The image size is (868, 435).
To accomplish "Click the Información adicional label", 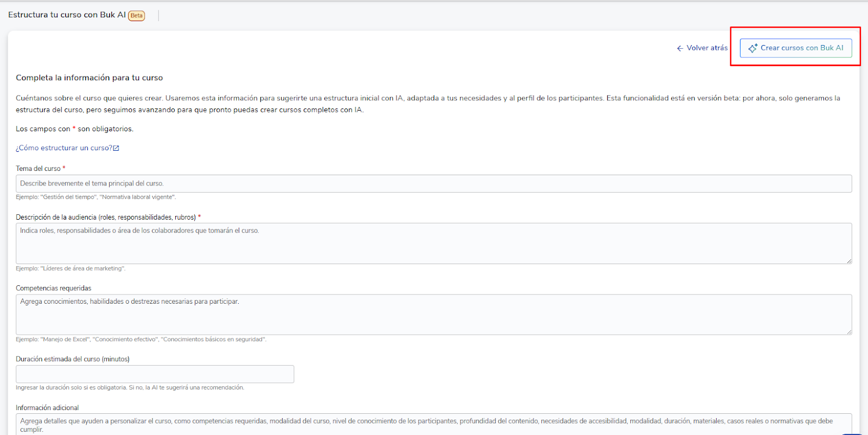I will coord(47,408).
